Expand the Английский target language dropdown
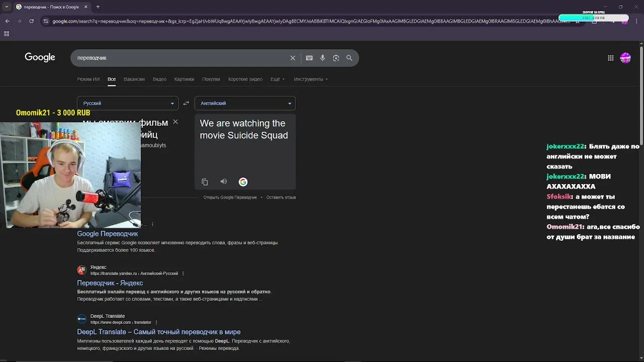644x362 pixels. point(245,103)
